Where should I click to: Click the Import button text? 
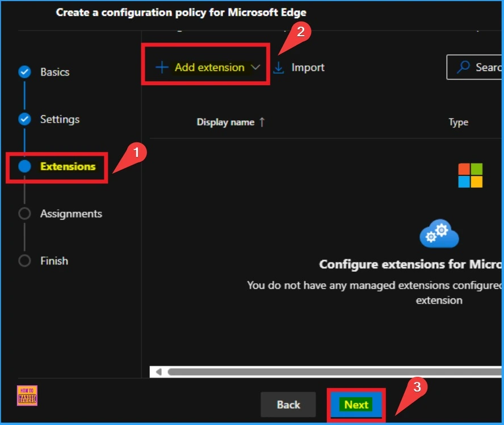pos(308,68)
